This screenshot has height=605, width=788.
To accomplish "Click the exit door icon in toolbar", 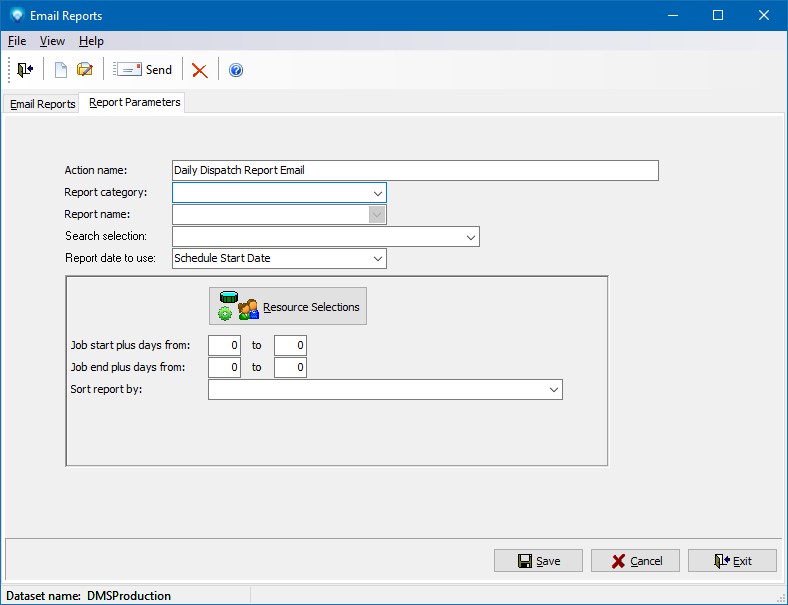I will 25,70.
